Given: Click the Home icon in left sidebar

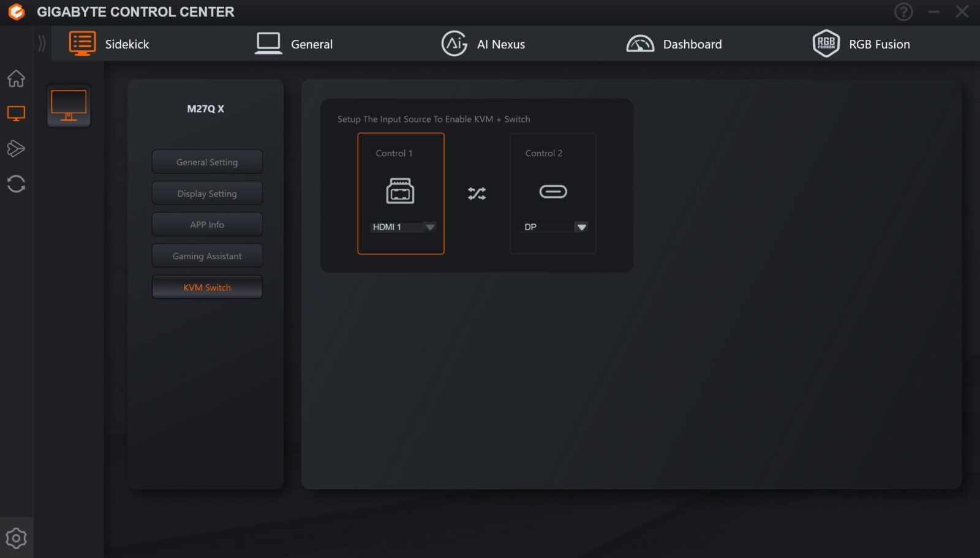Looking at the screenshot, I should 16,78.
